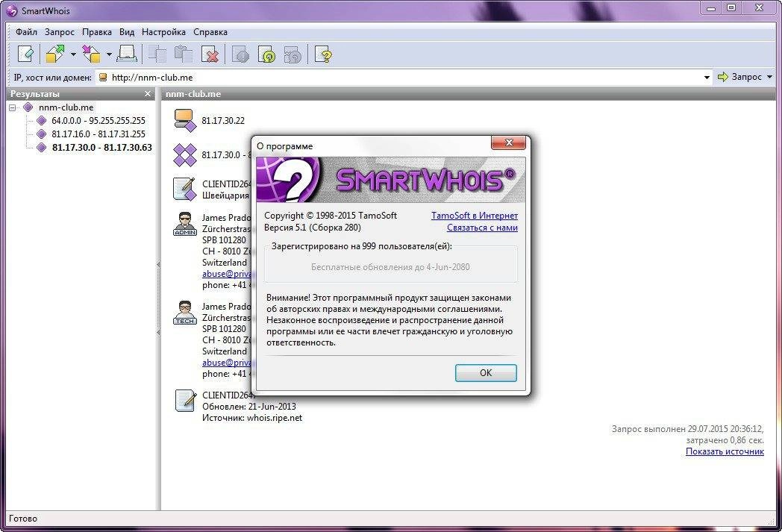The width and height of the screenshot is (782, 532).
Task: Click the Print toolbar icon
Action: coord(127,54)
